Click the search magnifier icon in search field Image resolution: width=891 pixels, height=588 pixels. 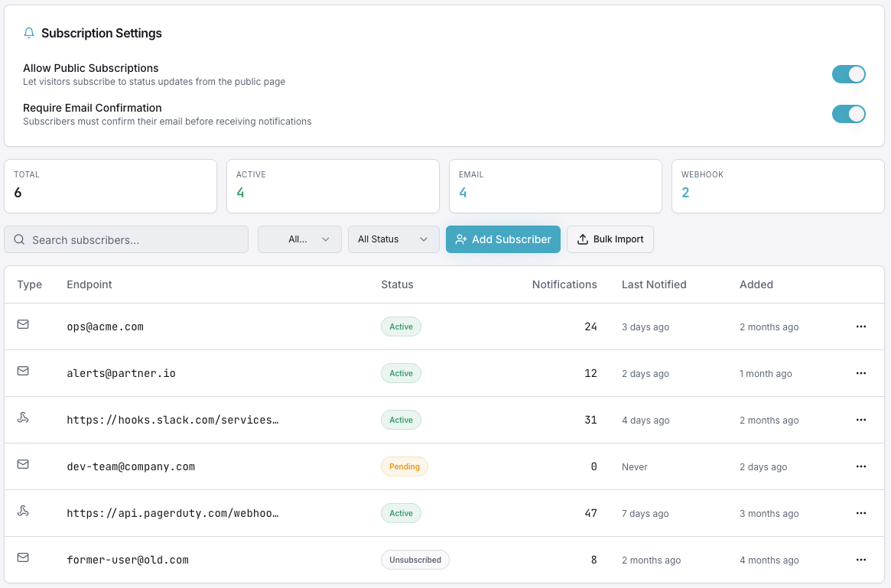point(19,239)
